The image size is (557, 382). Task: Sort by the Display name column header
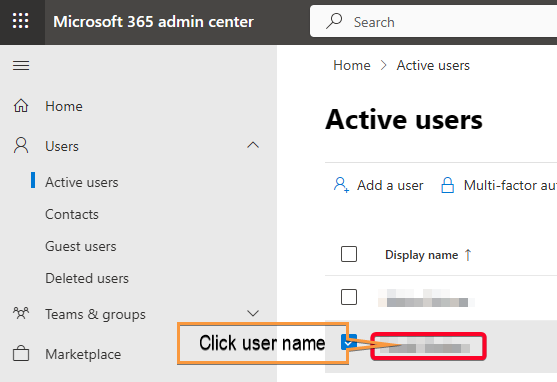421,255
